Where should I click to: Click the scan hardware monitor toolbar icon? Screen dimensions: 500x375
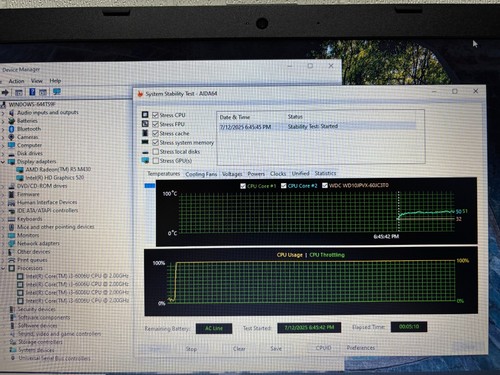coord(57,91)
